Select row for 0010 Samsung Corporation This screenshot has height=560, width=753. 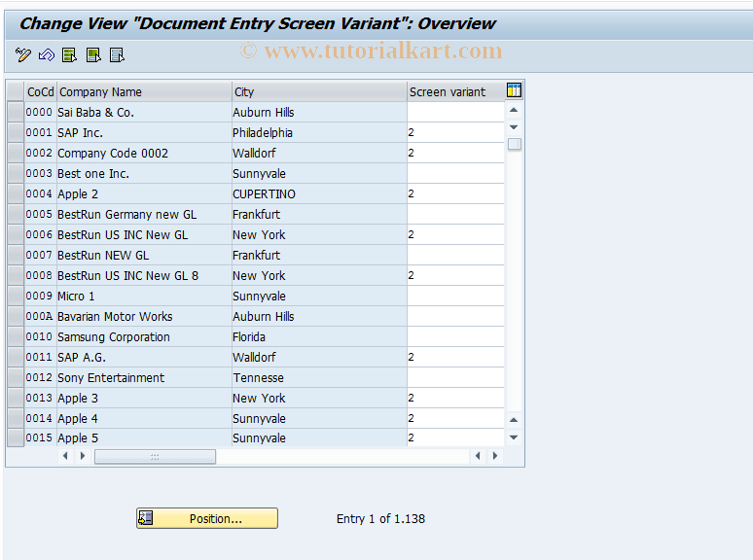[x=16, y=336]
